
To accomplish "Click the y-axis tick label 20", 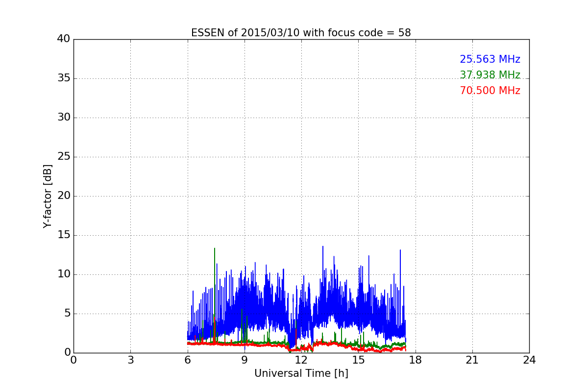I will point(63,196).
